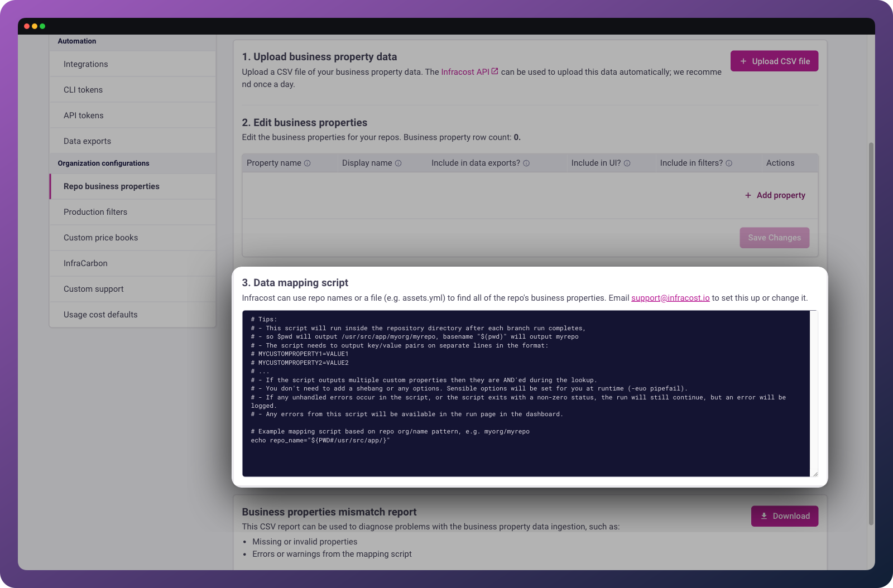Open the Integrations settings page
893x588 pixels.
point(85,64)
